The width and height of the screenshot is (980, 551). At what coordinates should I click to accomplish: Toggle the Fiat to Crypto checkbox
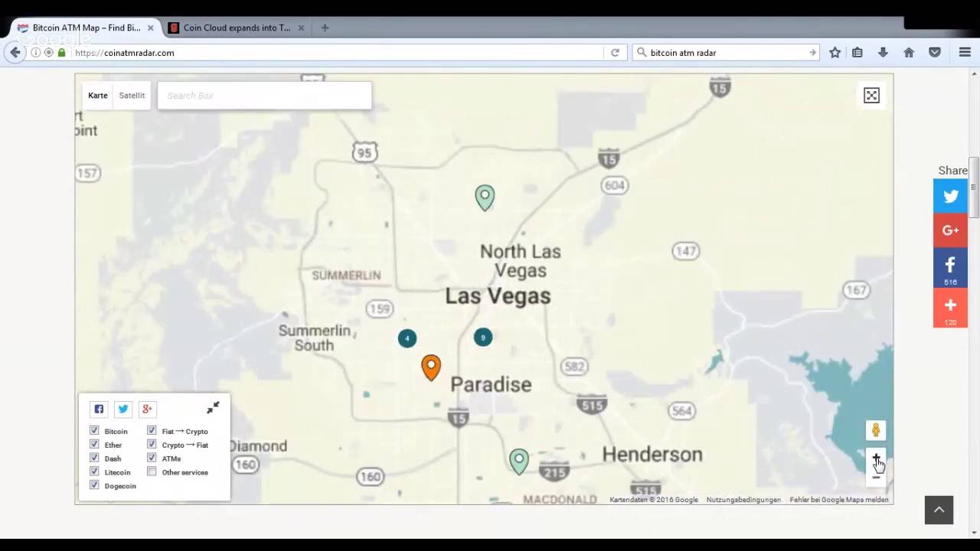pos(152,431)
